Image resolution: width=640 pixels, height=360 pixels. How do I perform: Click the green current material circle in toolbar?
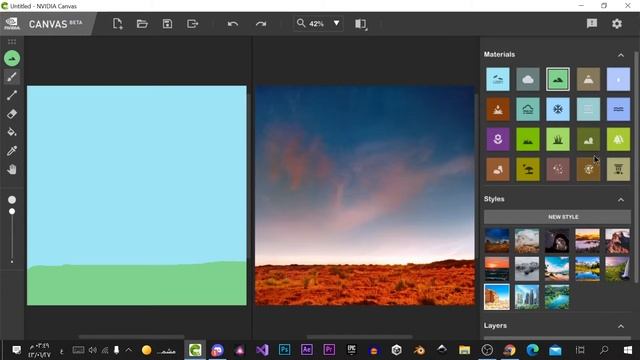coord(12,58)
